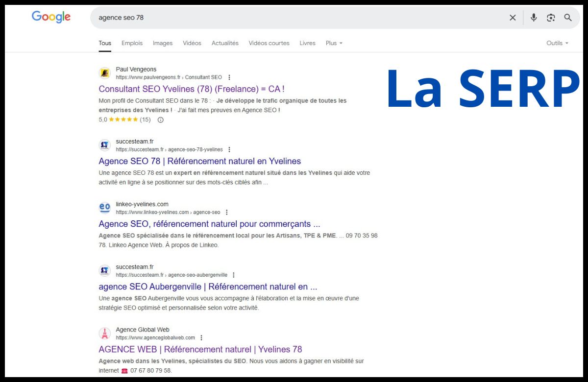Open the Actualités tab
The width and height of the screenshot is (588, 382).
point(225,43)
